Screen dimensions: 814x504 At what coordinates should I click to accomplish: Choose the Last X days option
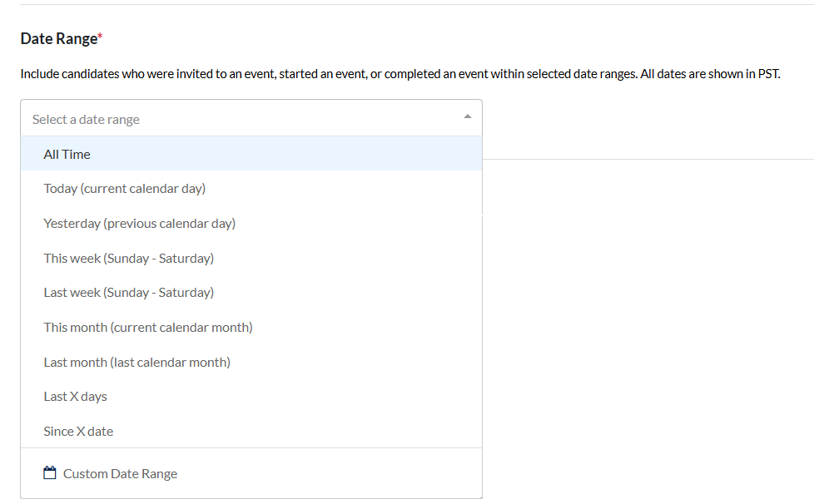coord(76,397)
